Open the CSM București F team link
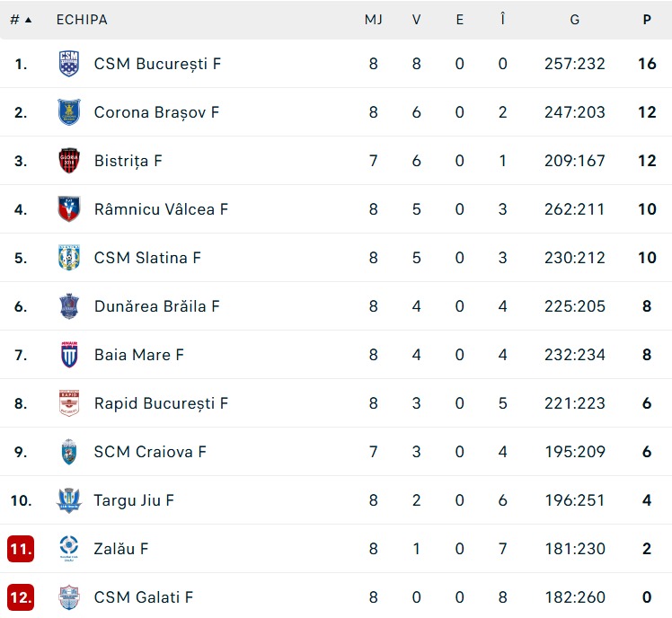This screenshot has height=618, width=672. coord(157,64)
